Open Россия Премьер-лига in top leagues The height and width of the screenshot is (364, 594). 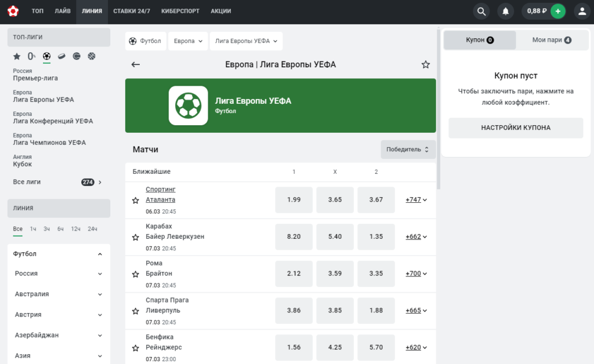[x=35, y=75]
